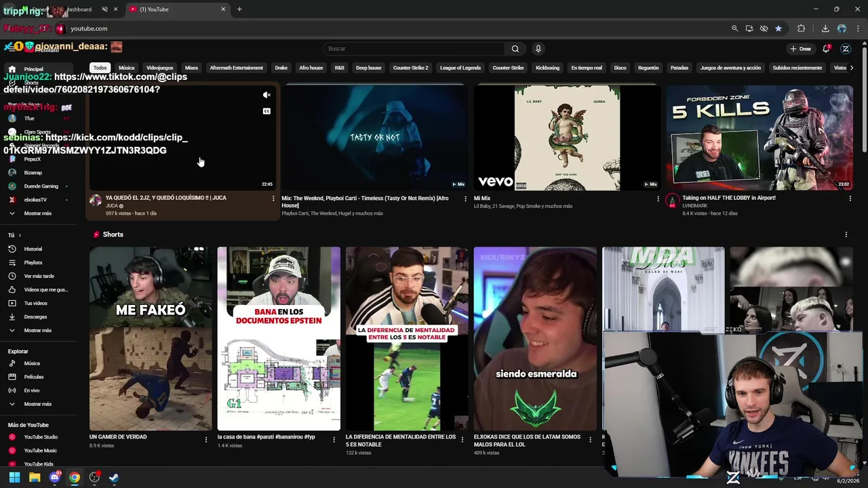This screenshot has width=868, height=488.
Task: Open options menu for Mi Mix
Action: 658,199
